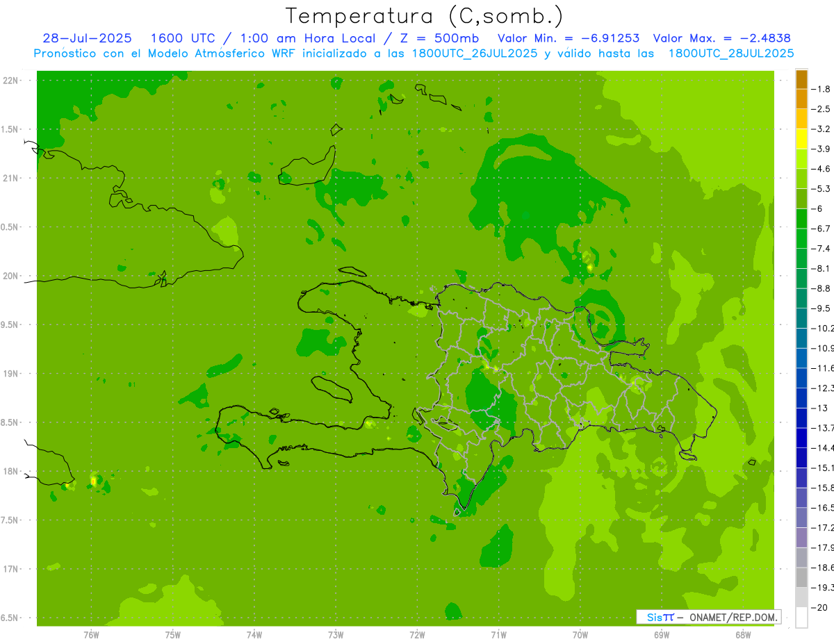Click the "Valor Max. = -2.4838" readout
This screenshot has height=644, width=834.
[x=722, y=38]
